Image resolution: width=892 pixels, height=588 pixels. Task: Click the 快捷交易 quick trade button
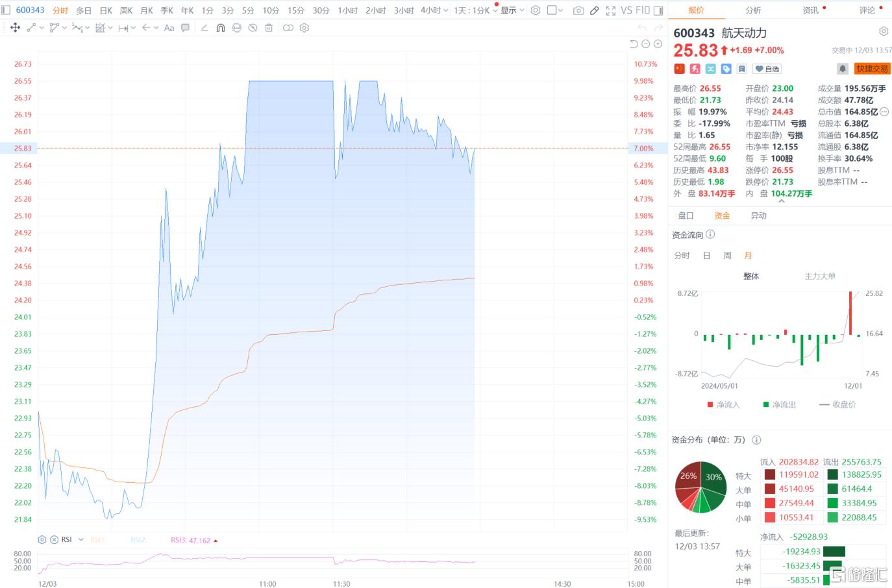click(871, 69)
